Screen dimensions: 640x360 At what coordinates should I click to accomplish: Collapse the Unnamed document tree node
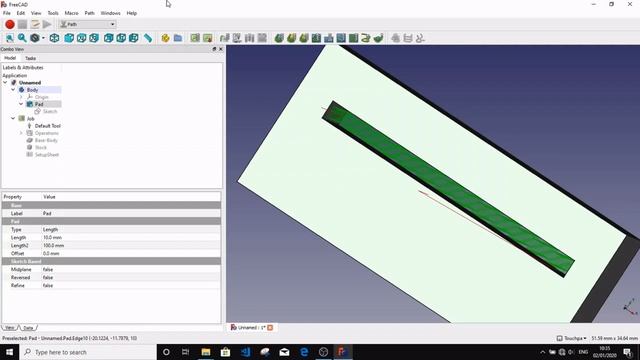(x=5, y=82)
